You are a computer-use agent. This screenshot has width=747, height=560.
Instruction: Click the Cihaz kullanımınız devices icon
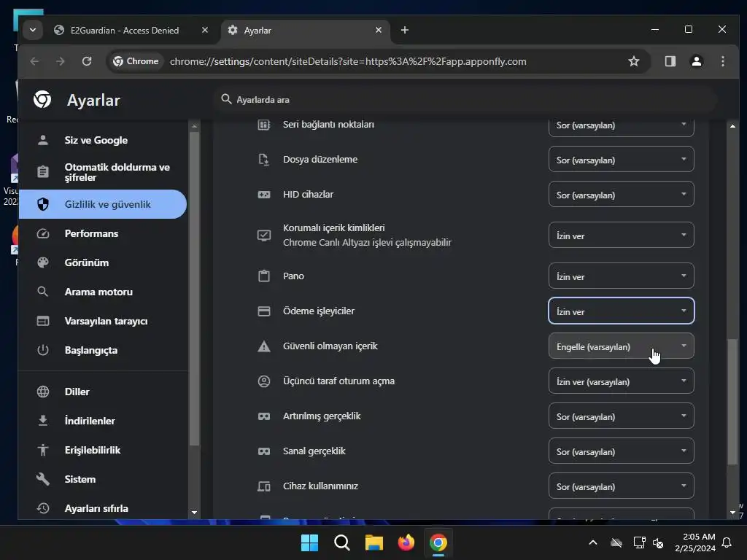pyautogui.click(x=264, y=486)
